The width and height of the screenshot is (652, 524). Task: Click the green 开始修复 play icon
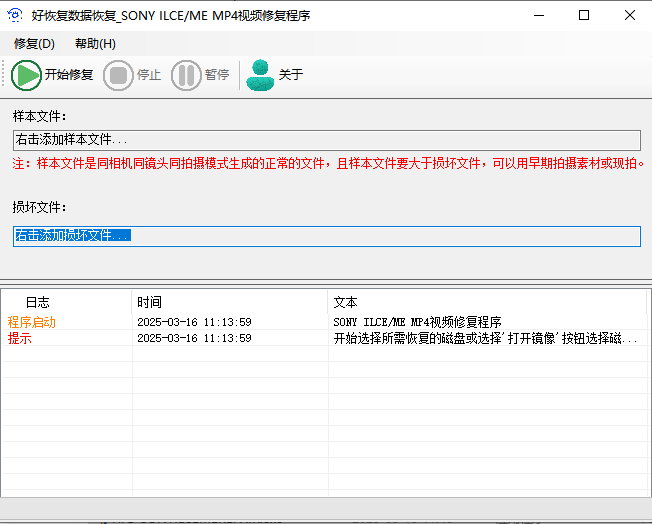coord(26,75)
